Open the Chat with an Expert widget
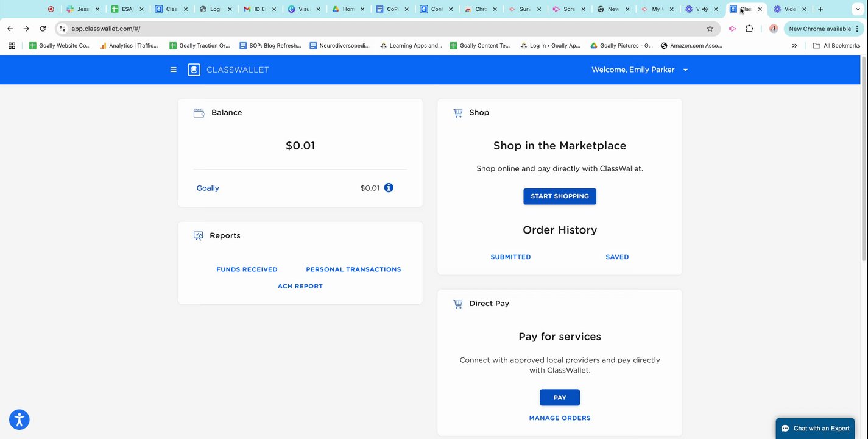The width and height of the screenshot is (868, 439). pyautogui.click(x=815, y=429)
